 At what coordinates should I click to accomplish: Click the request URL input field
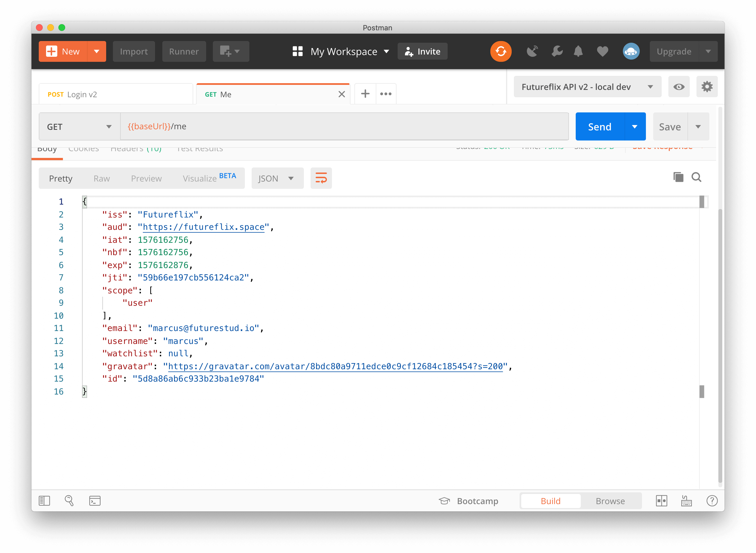tap(344, 126)
